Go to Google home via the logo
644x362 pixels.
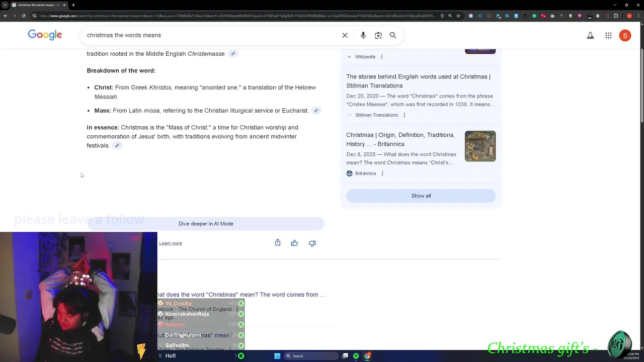tap(45, 35)
